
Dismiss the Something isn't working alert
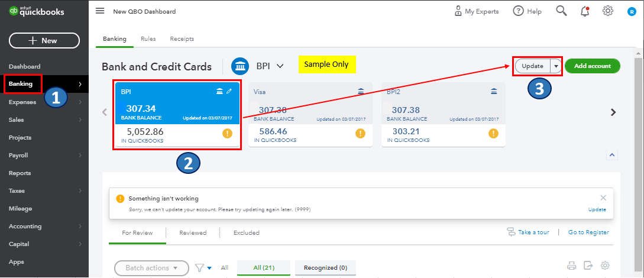[x=603, y=198]
